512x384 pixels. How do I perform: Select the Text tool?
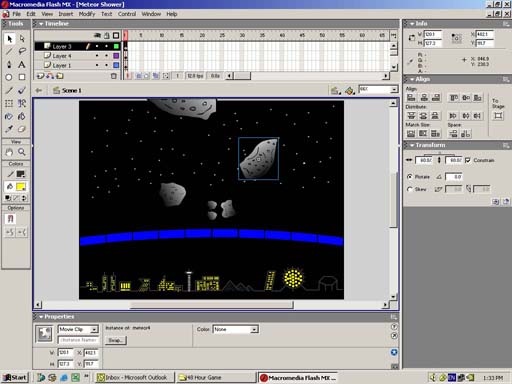point(22,64)
